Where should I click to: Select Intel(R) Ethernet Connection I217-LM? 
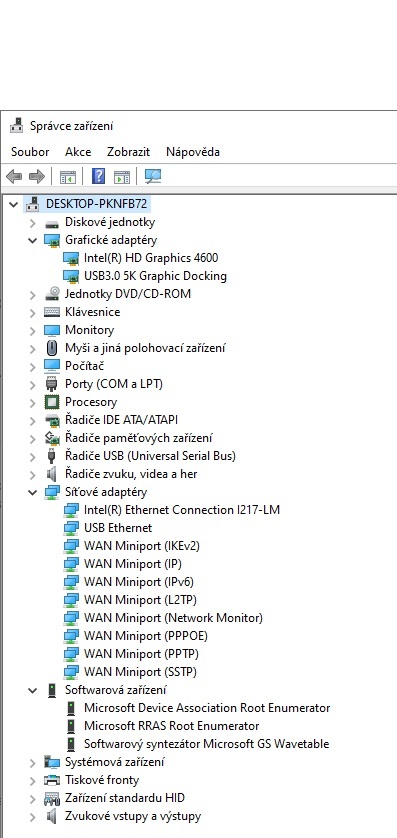click(x=182, y=510)
